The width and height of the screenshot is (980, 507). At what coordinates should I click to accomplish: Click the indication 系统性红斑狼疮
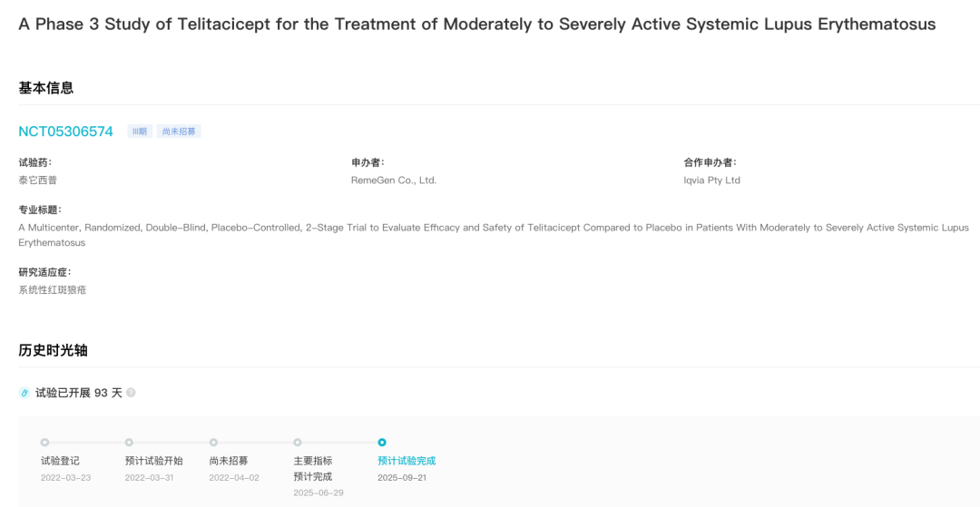point(53,289)
